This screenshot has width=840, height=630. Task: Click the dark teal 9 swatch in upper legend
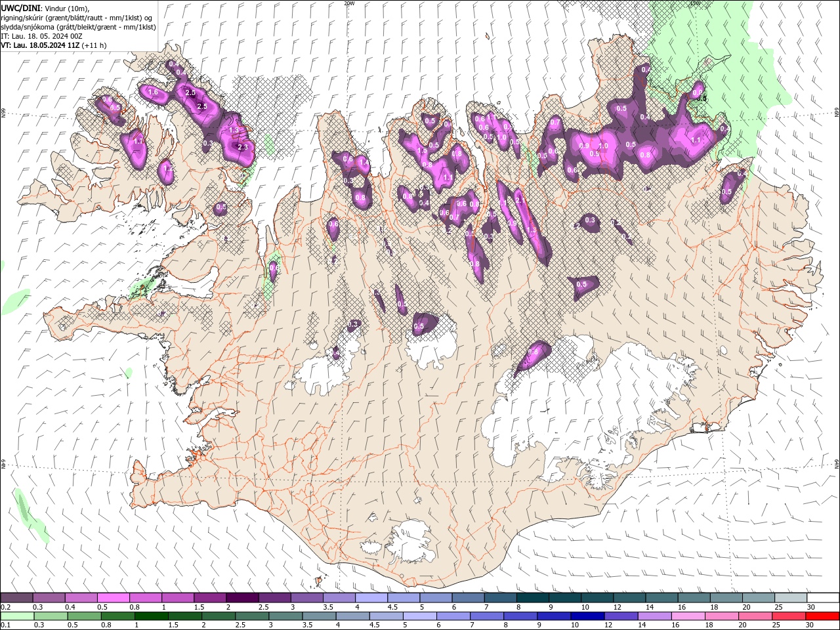pos(564,598)
